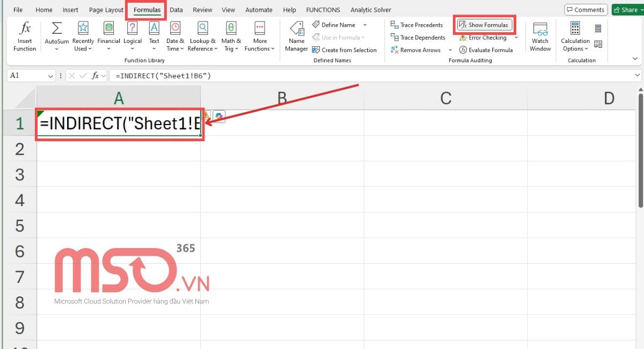Select the Formulas tab
The image size is (644, 349).
click(147, 10)
